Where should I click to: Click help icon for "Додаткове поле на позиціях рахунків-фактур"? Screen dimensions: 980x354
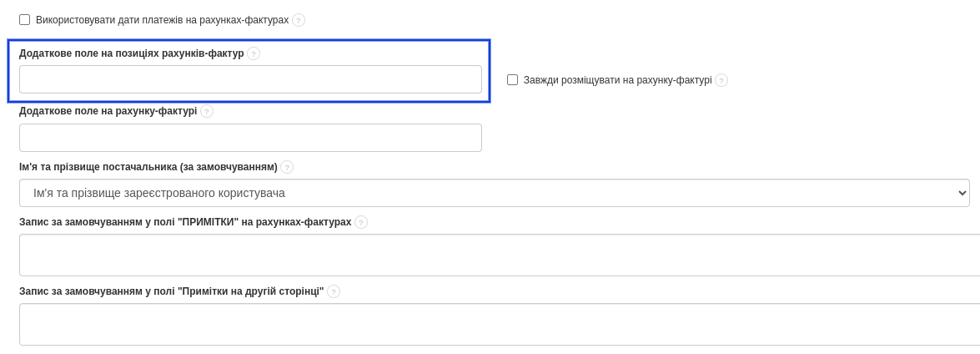(x=254, y=53)
